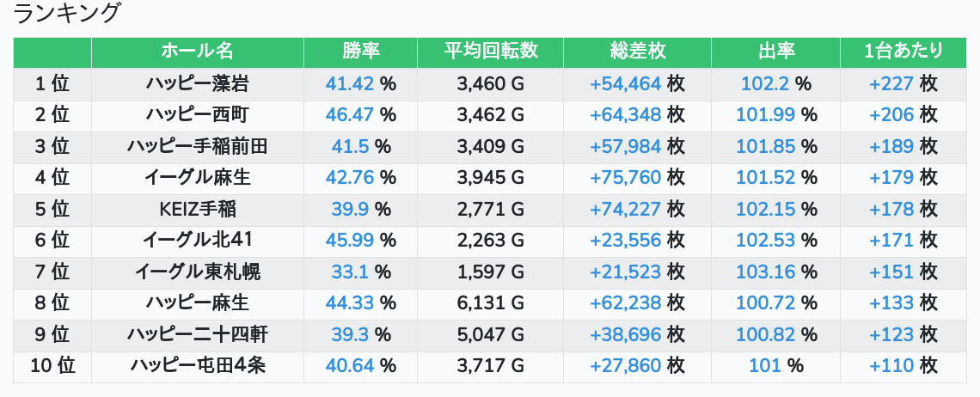Click the ホール名 column header

tap(197, 52)
